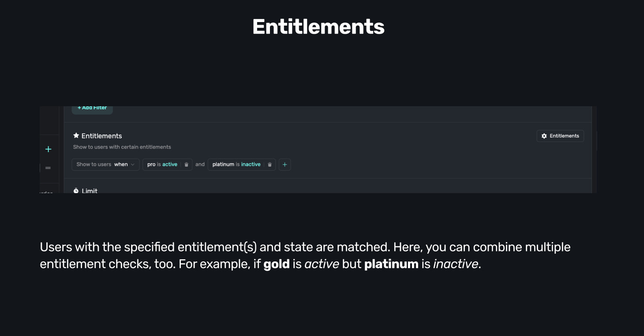Remove the 'platinum is inactive' rule with trash icon
644x336 pixels.
click(x=270, y=164)
